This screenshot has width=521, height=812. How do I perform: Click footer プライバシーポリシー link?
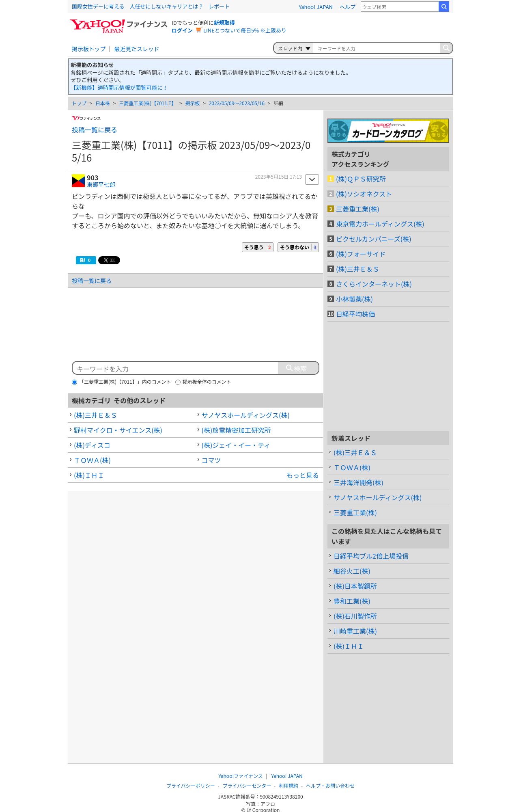(x=191, y=786)
